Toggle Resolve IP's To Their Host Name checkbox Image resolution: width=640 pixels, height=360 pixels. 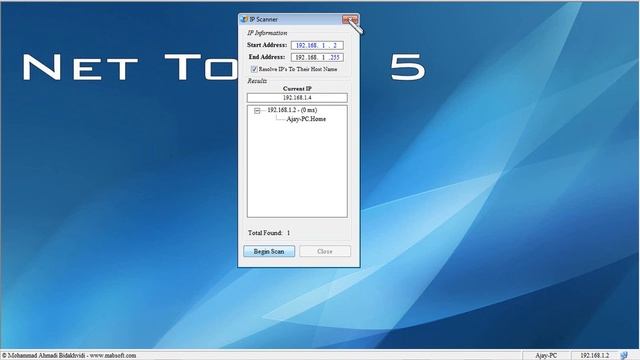pyautogui.click(x=254, y=69)
